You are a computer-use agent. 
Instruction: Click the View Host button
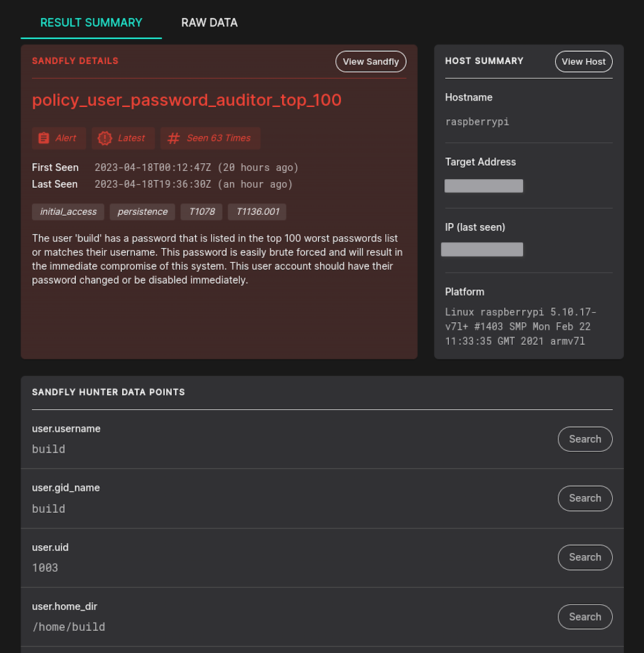pyautogui.click(x=583, y=61)
